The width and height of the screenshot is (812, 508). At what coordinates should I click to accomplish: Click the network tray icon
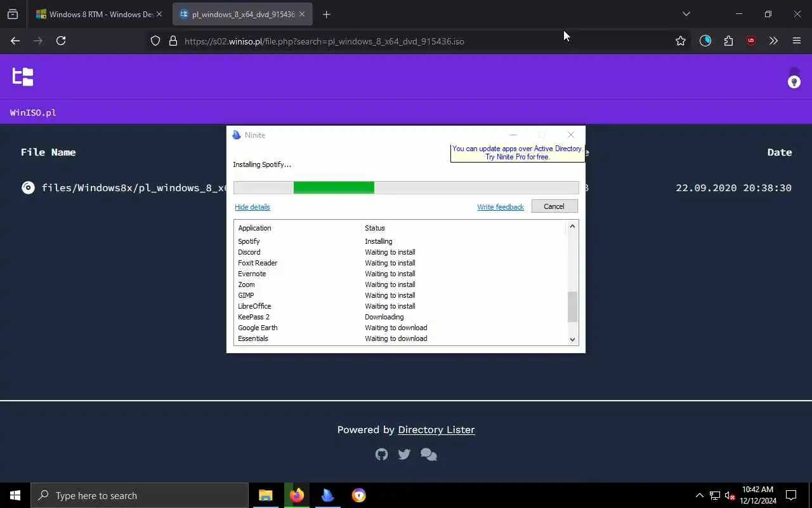click(x=715, y=495)
